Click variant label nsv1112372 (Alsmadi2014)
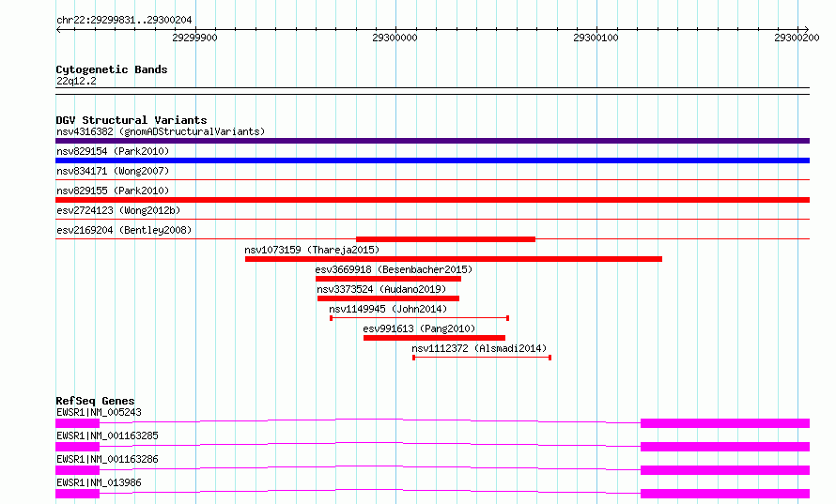This screenshot has height=504, width=836. coord(479,348)
